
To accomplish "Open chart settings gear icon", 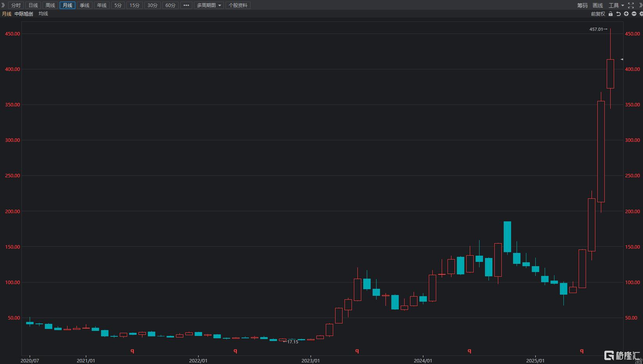I will (x=641, y=14).
